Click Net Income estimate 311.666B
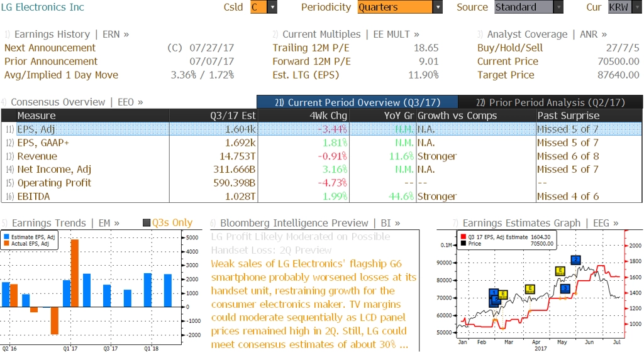This screenshot has height=353, width=644. point(234,170)
